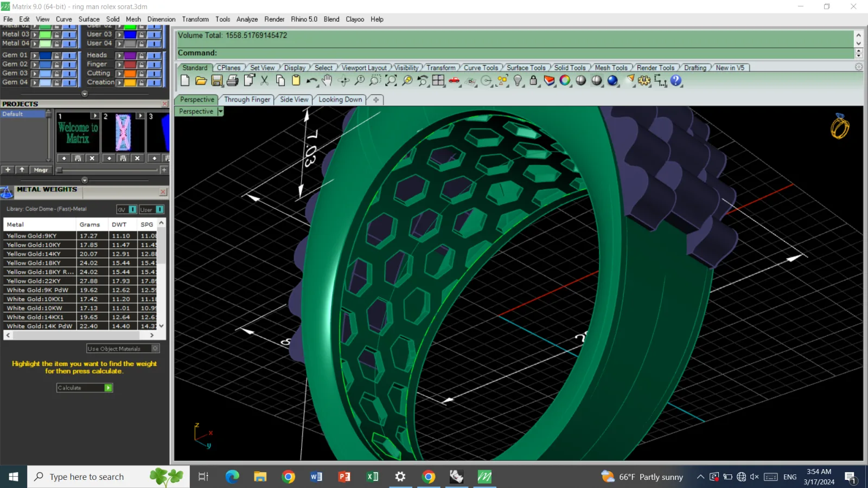Open the Perspective viewport dropdown arrow
868x488 pixels.
[220, 111]
